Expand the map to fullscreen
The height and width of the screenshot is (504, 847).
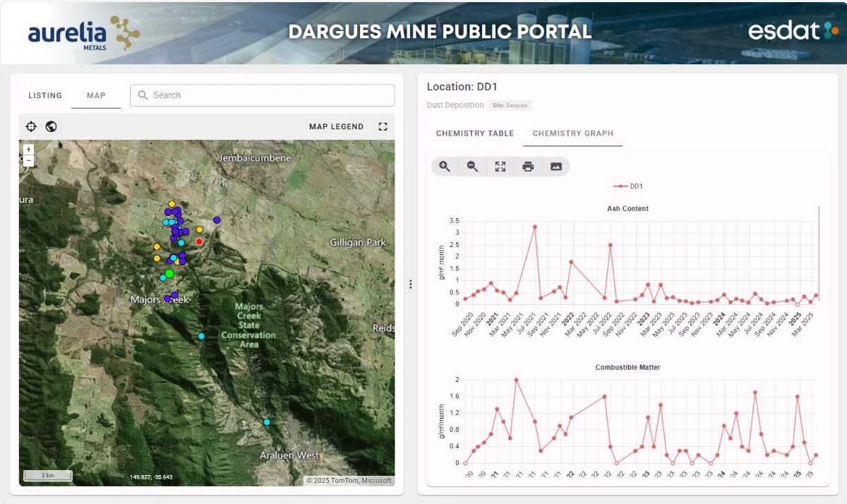pyautogui.click(x=383, y=126)
